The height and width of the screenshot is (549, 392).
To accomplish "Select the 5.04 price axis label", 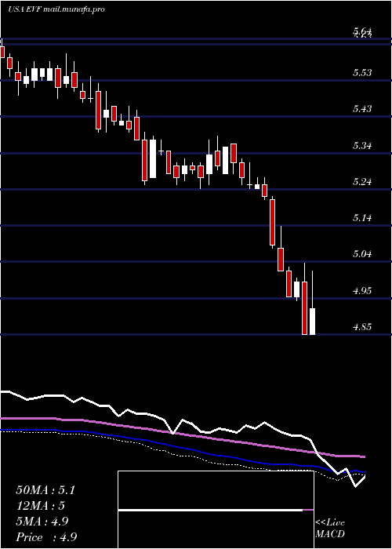I will [362, 254].
